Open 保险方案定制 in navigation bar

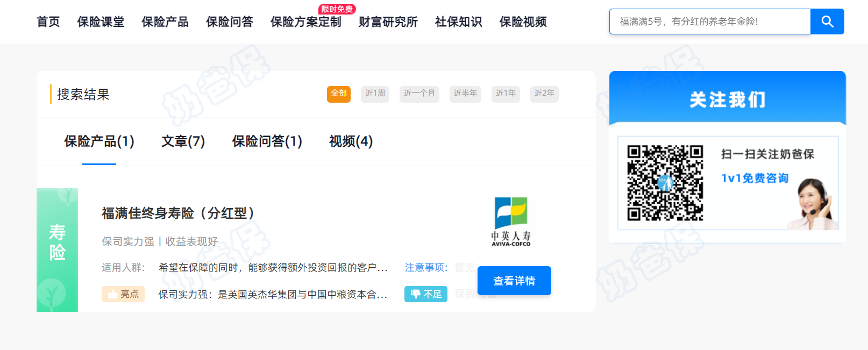coord(305,22)
